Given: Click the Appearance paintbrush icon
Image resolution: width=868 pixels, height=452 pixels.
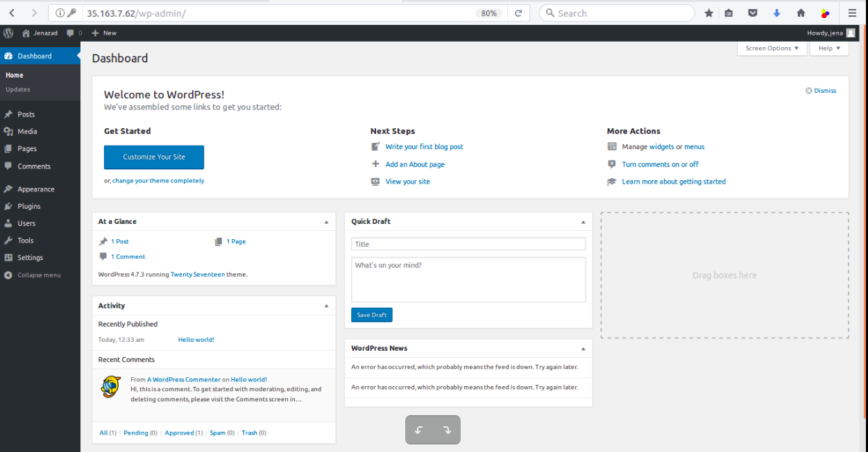Looking at the screenshot, I should point(10,189).
